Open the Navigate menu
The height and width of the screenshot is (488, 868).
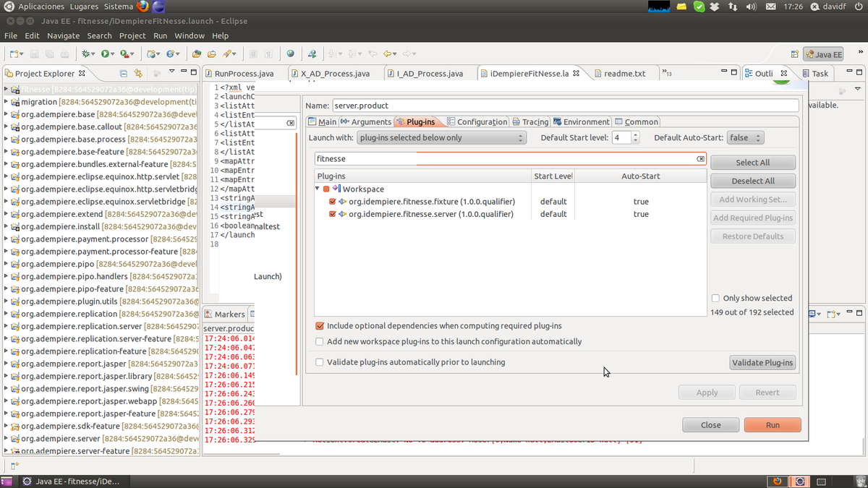click(x=63, y=35)
